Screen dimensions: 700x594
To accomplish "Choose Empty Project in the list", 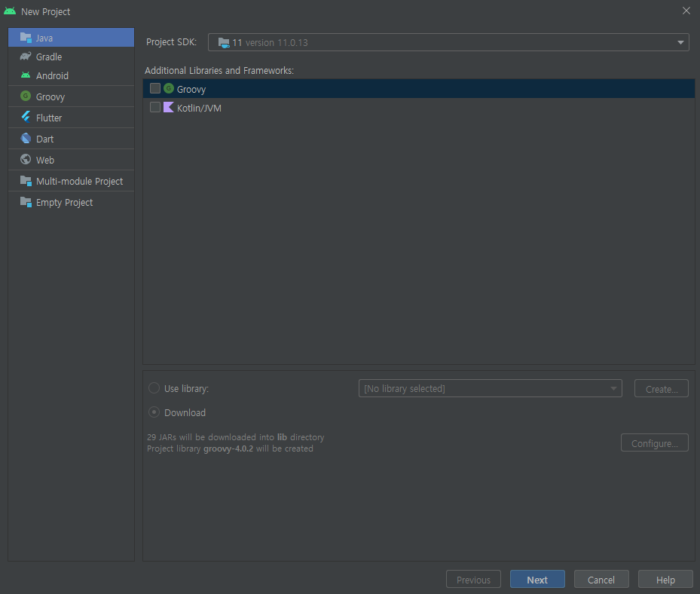I will click(71, 202).
